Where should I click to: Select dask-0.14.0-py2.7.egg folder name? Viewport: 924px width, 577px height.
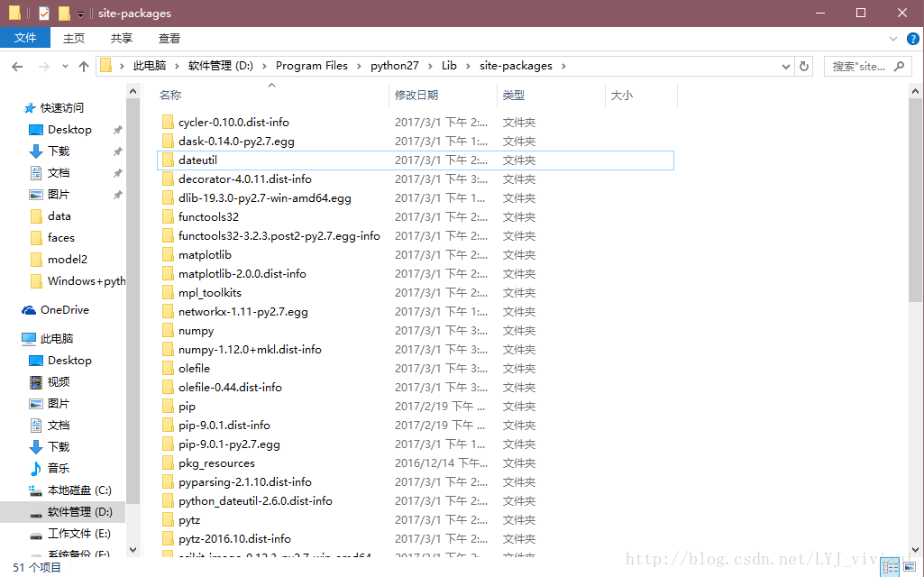236,141
